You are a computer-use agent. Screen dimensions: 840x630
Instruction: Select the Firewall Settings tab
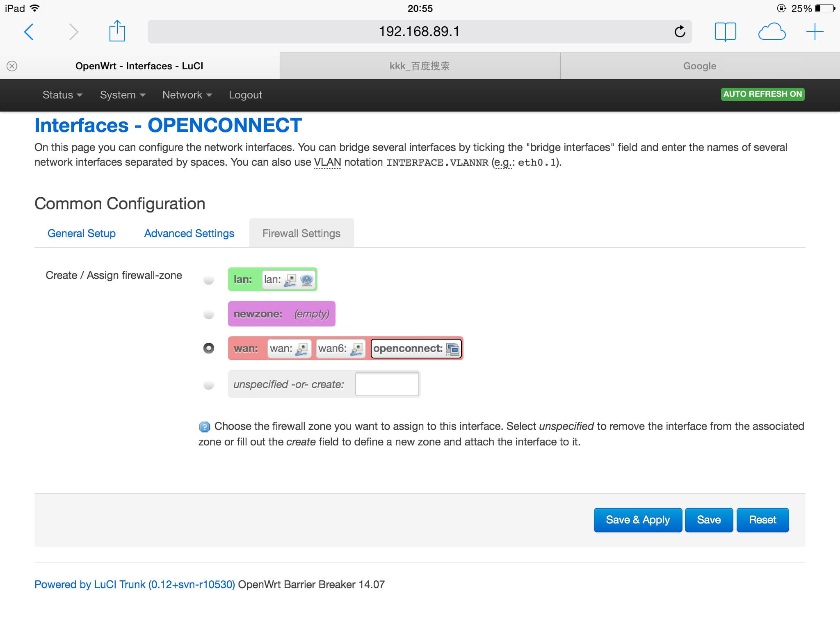coord(301,233)
